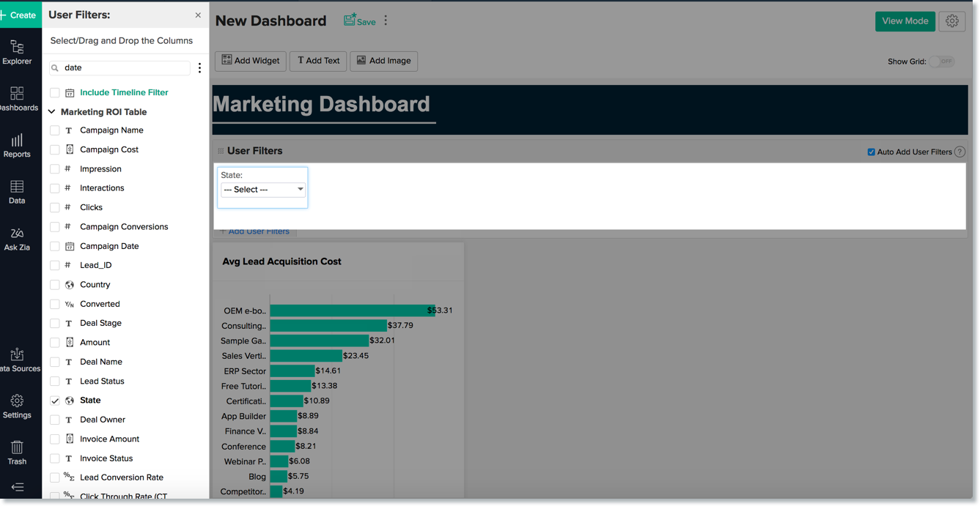Open Trash in the sidebar
Screen dimensions: 980x506
point(17,453)
